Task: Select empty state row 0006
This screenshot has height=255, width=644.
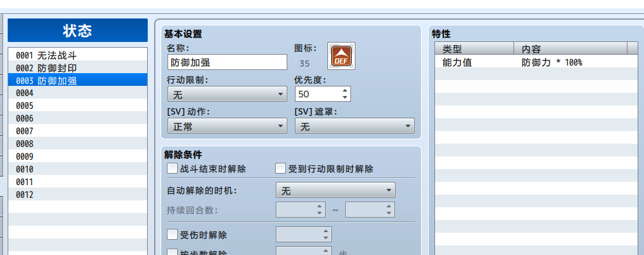Action: pyautogui.click(x=78, y=118)
